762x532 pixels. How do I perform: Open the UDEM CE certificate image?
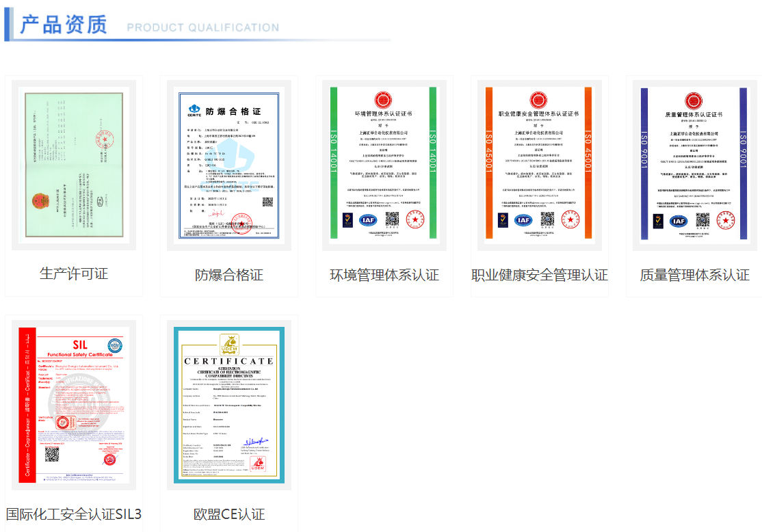pyautogui.click(x=229, y=405)
